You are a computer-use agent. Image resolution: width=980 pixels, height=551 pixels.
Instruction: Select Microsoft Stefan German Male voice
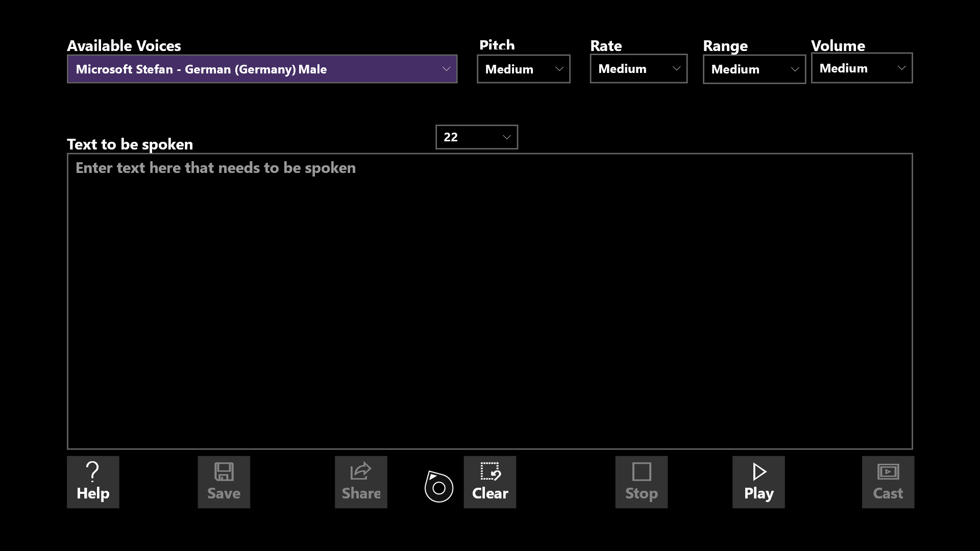coord(262,69)
